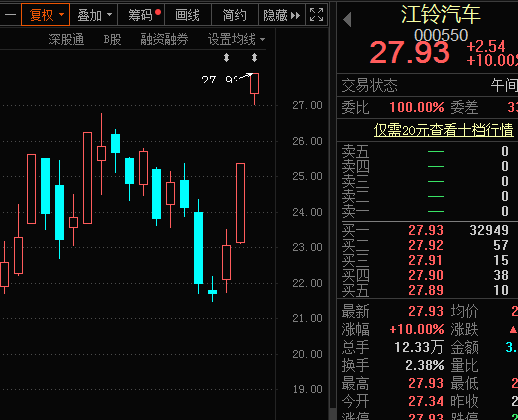Click the stock code 000550
Viewport: 518px width, 420px height.
441,35
